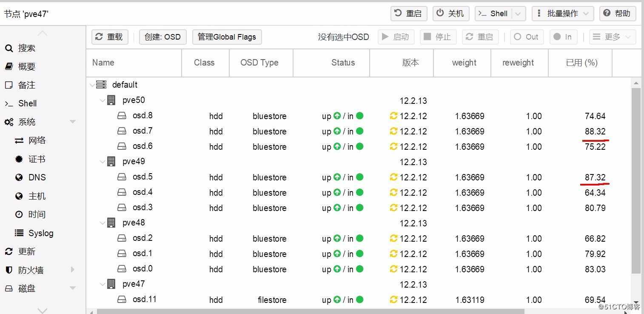Open the 帮助 help button
The width and height of the screenshot is (644, 314).
pos(618,14)
